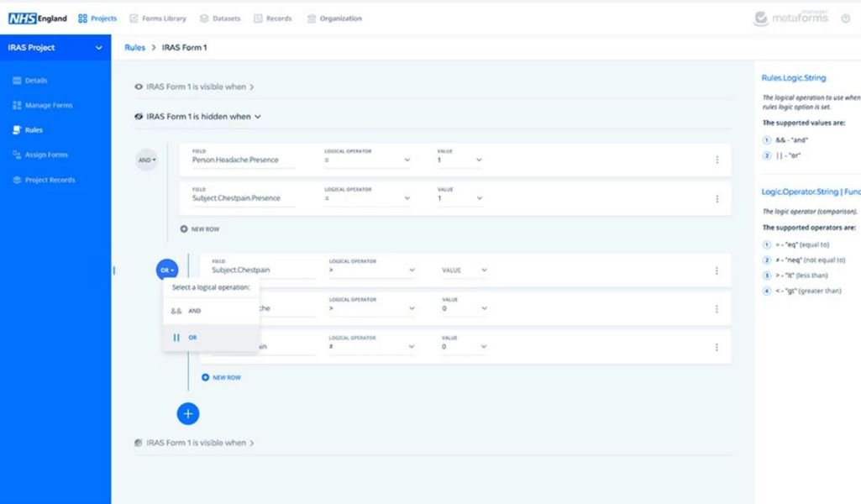Click the Person.Headache.Presence field

coord(243,160)
